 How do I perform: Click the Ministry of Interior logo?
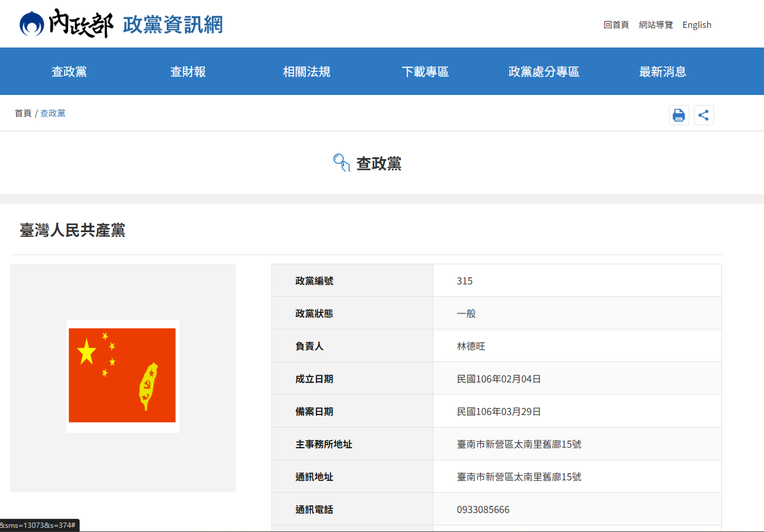point(65,24)
